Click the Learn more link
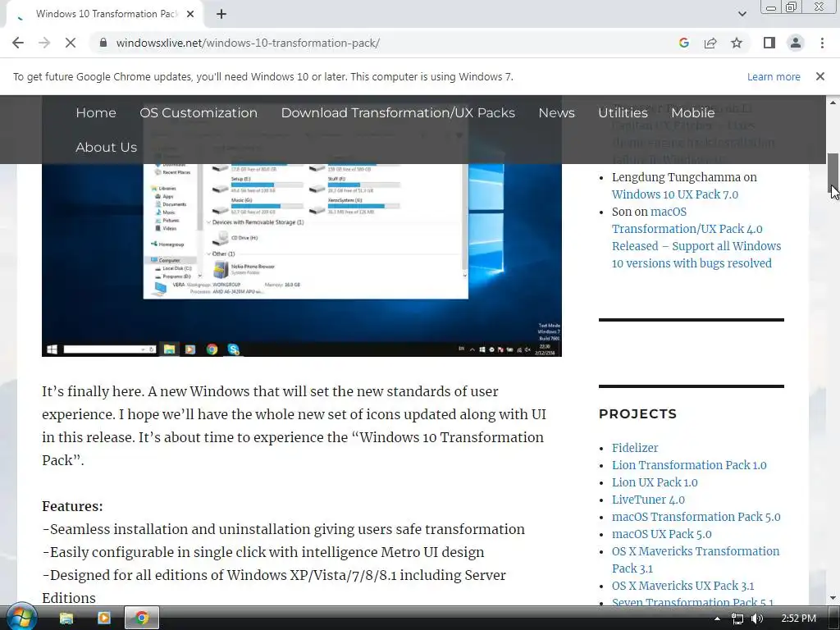This screenshot has height=630, width=840. [774, 76]
